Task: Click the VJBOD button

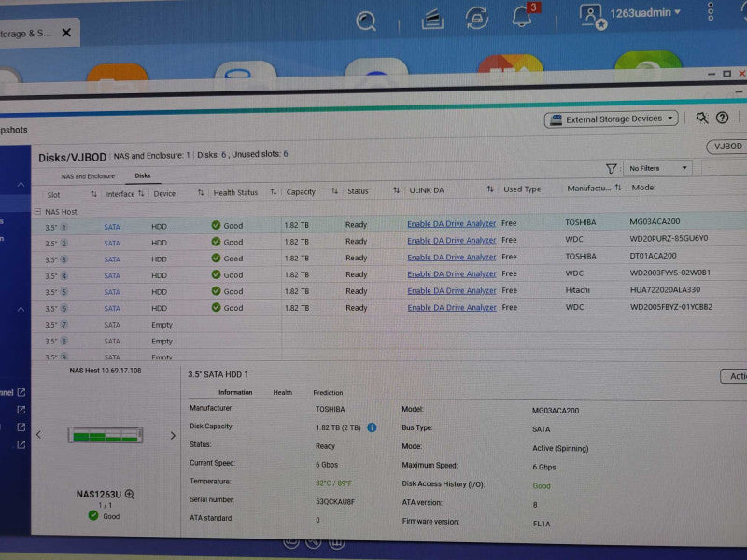Action: [x=726, y=147]
